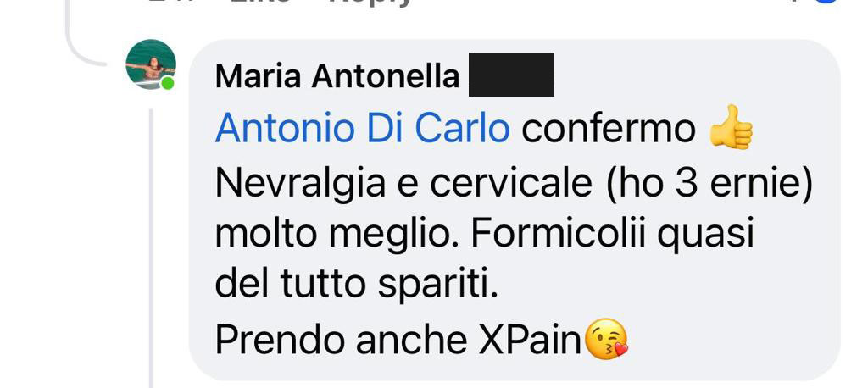Open Maria Antonella's profile picture
Viewport: 868px width, 388px height.
click(x=151, y=64)
